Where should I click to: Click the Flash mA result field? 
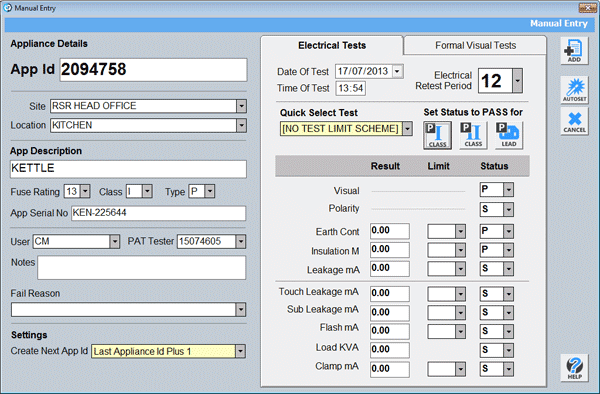click(x=390, y=331)
